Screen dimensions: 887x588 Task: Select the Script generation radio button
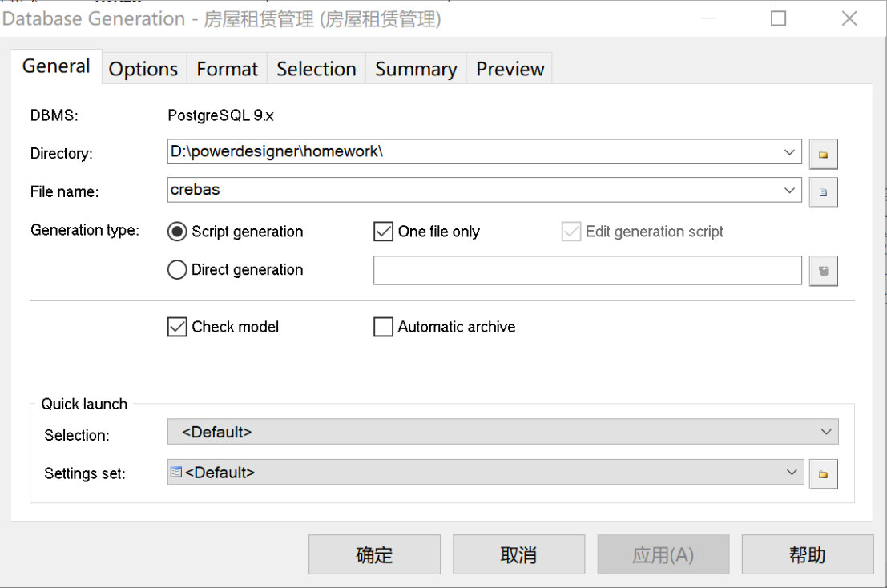177,232
